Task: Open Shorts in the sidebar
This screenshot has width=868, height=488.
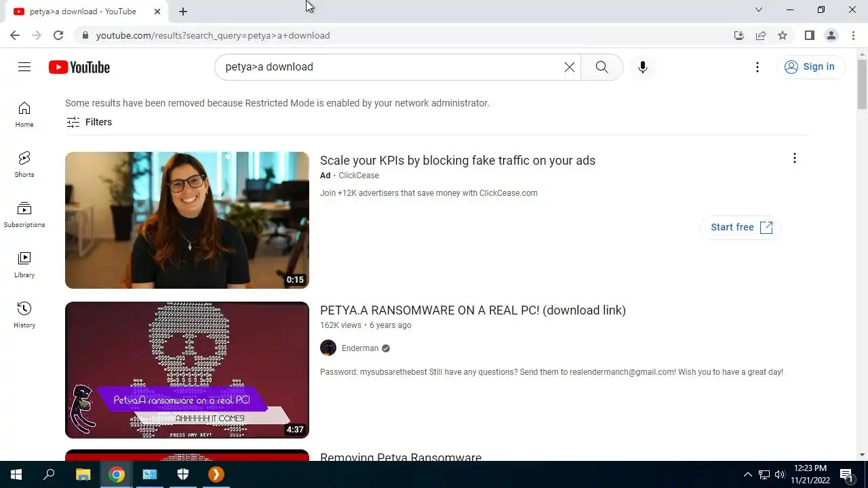Action: tap(24, 165)
